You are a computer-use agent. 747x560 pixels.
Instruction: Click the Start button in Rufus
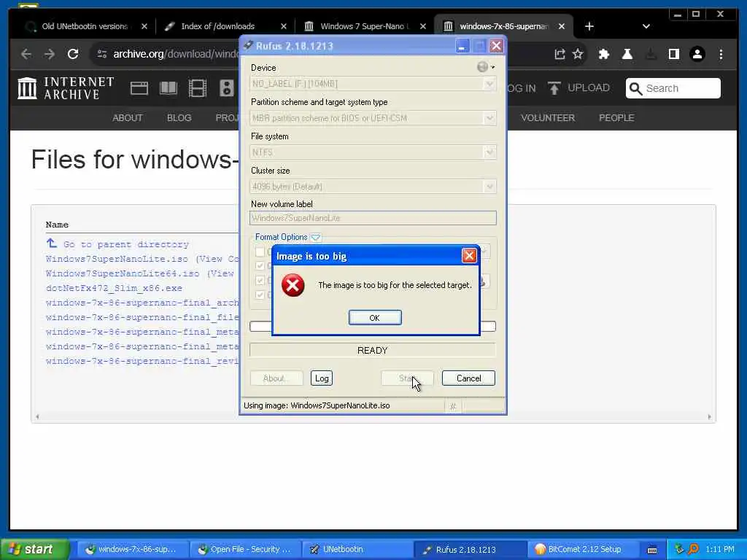pos(407,378)
